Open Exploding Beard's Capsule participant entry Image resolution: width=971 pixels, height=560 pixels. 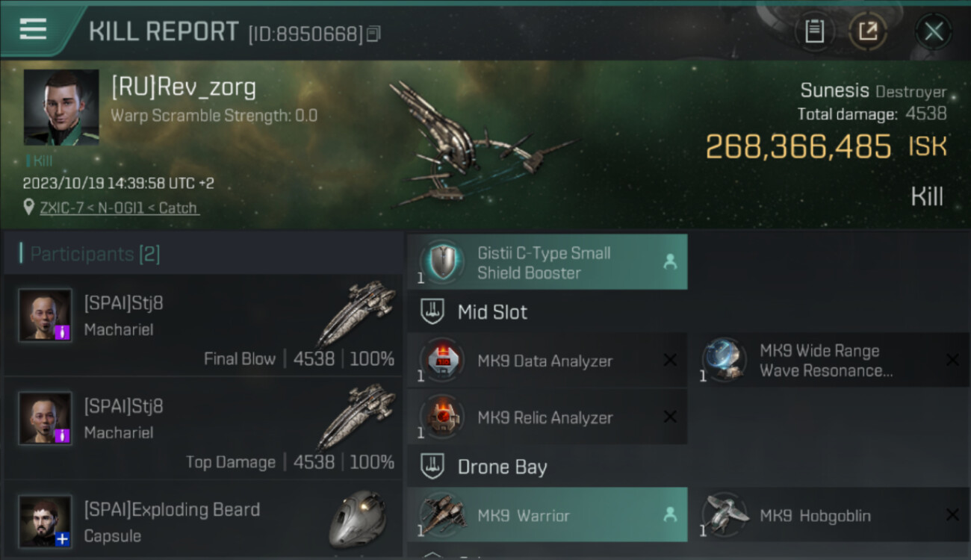[202, 520]
